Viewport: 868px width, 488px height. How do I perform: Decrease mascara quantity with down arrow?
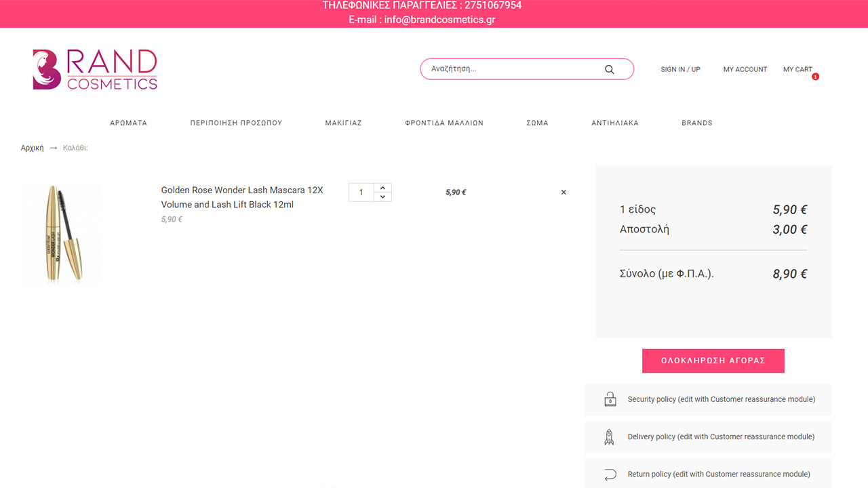[382, 197]
